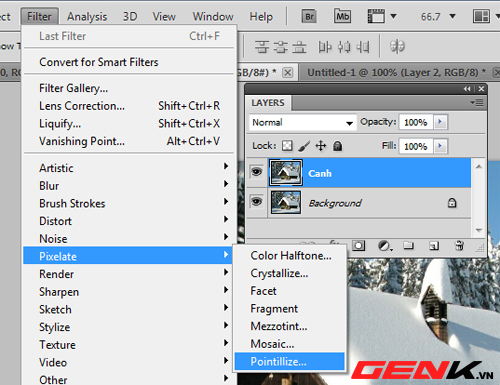Create a new layer icon
Screen dimensions: 500x385
434,246
